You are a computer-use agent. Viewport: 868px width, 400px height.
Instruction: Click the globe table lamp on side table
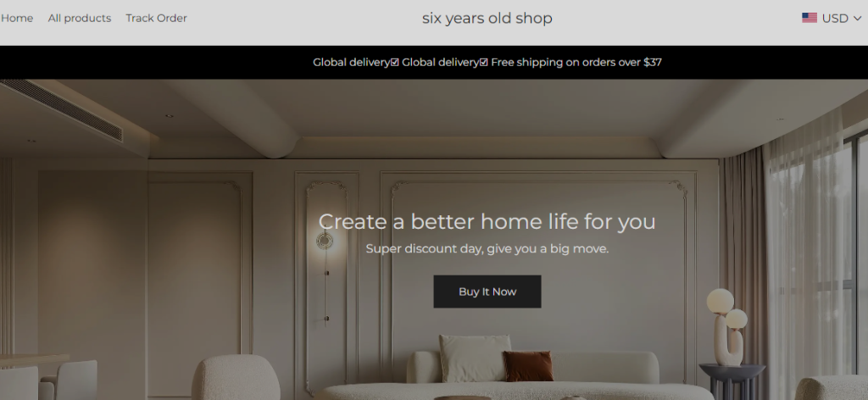coord(726,326)
